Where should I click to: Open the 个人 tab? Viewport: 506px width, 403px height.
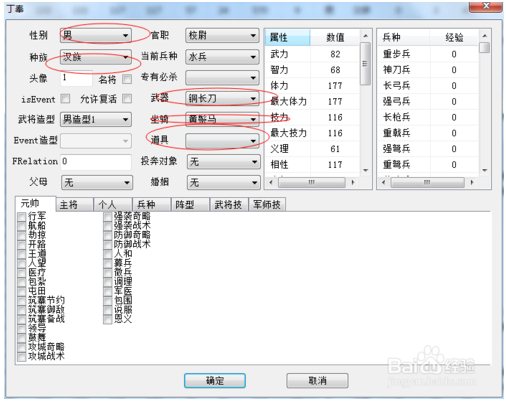click(x=113, y=205)
